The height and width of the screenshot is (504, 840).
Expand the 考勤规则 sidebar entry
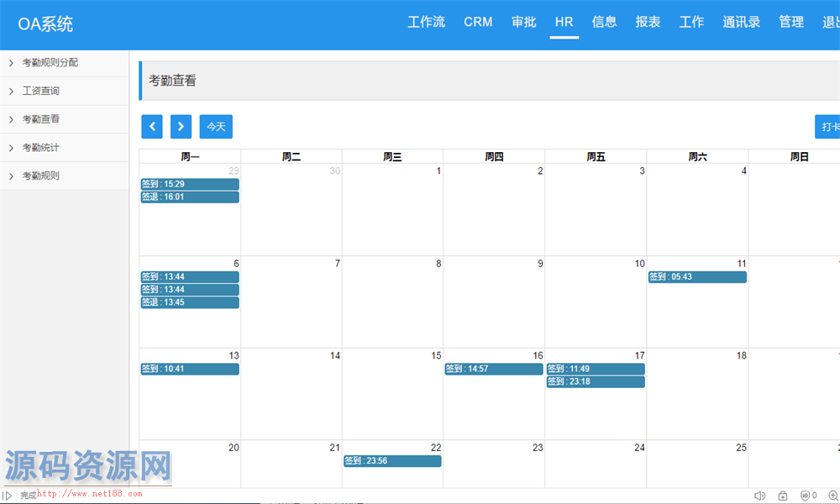click(42, 176)
